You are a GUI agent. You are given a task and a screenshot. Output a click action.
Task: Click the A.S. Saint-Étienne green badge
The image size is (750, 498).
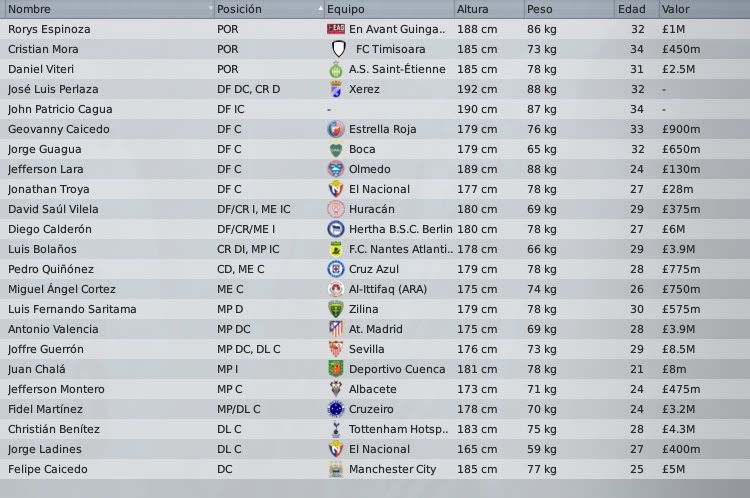coord(336,69)
